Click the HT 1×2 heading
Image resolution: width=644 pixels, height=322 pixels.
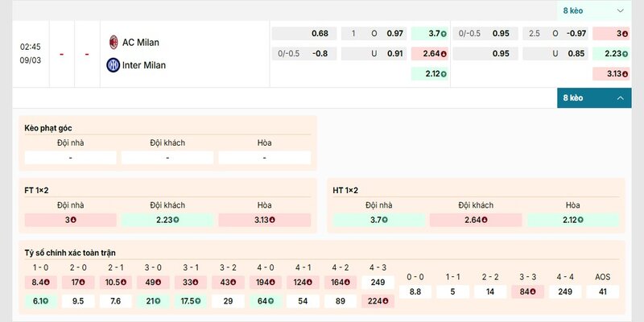(x=345, y=191)
